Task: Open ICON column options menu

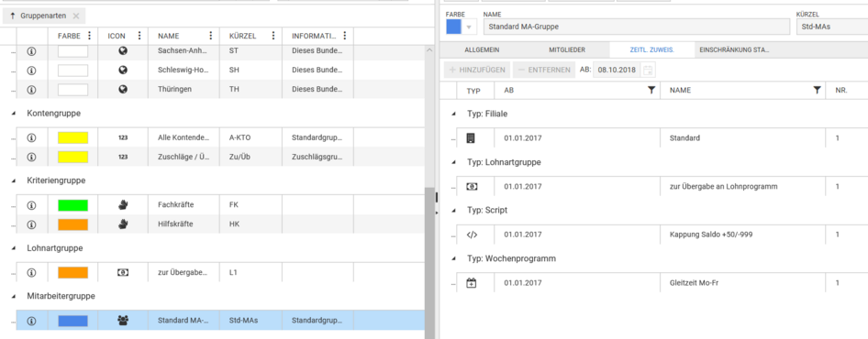Action: pyautogui.click(x=139, y=36)
